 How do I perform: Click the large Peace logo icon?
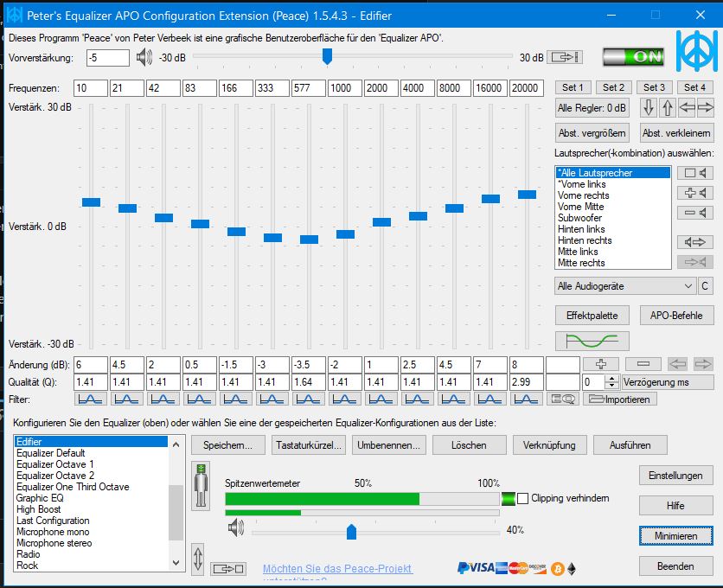coord(697,51)
